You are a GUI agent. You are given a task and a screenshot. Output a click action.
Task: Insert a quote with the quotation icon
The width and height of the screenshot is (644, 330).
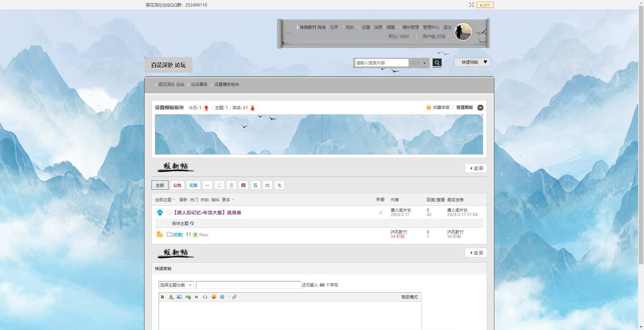197,297
